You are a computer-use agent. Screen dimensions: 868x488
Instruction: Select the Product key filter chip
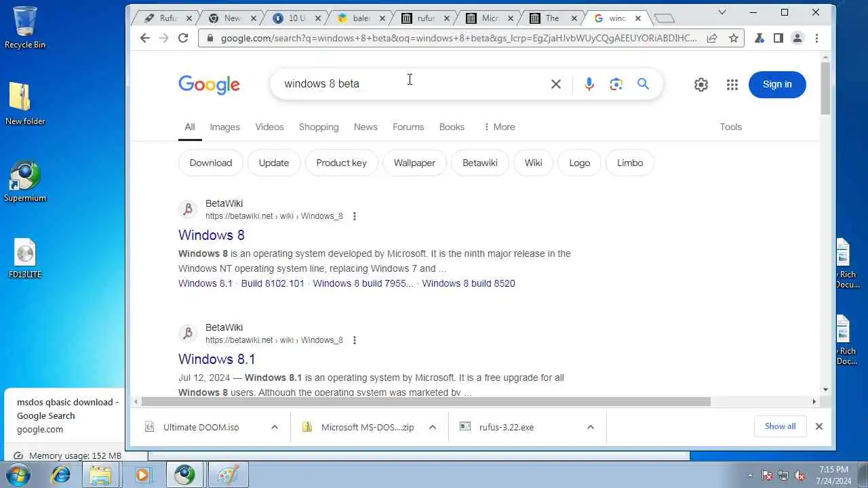[341, 163]
